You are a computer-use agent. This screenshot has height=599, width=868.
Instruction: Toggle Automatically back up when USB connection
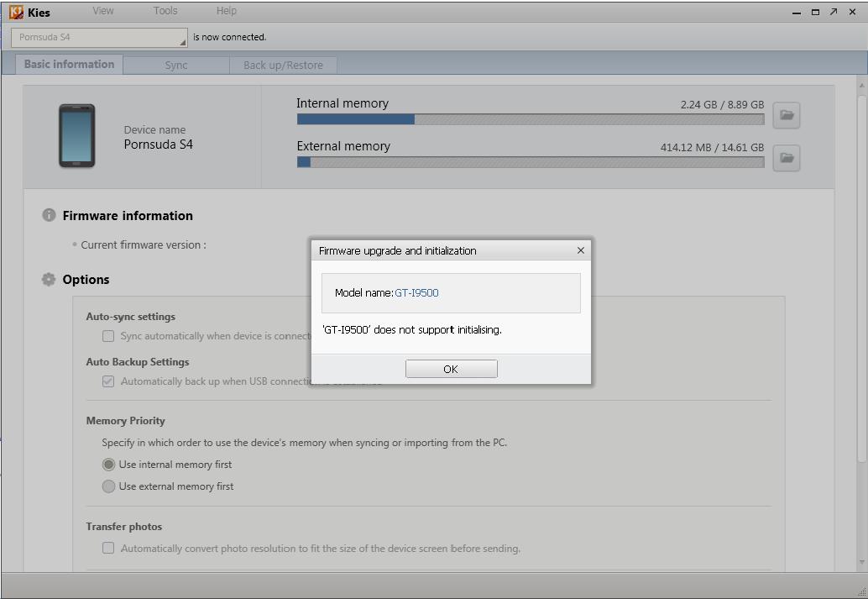tap(108, 381)
